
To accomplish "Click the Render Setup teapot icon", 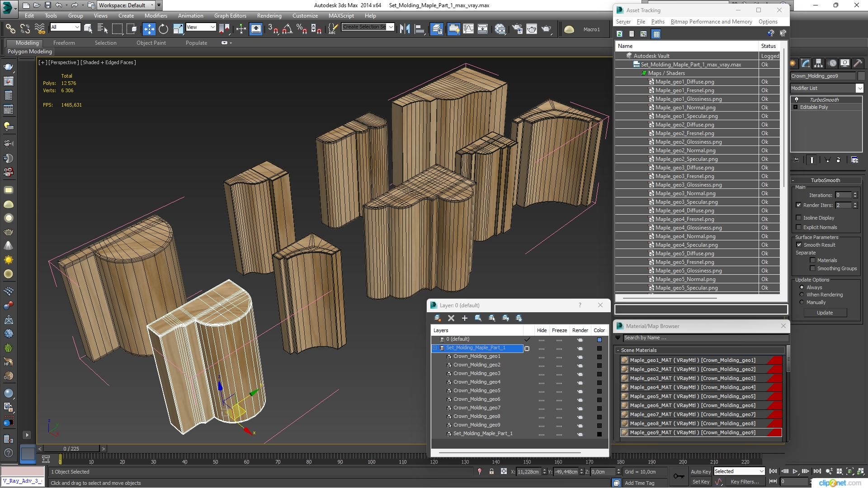I will click(x=517, y=29).
